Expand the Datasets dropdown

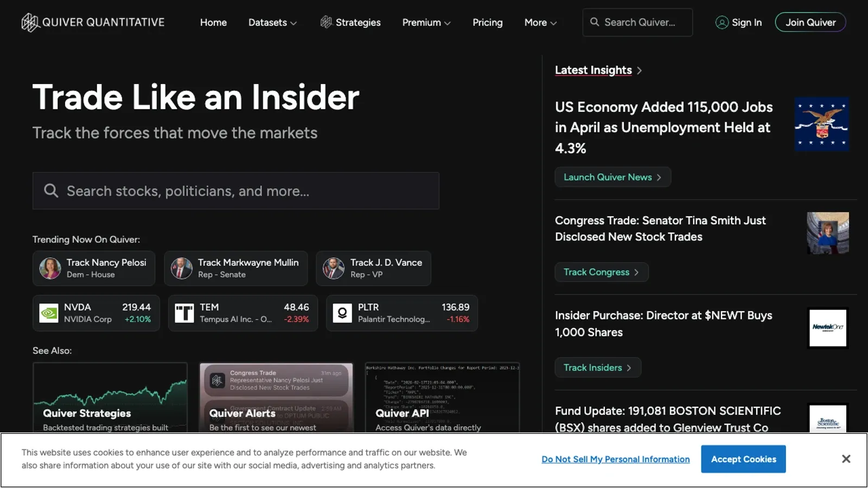click(x=272, y=22)
